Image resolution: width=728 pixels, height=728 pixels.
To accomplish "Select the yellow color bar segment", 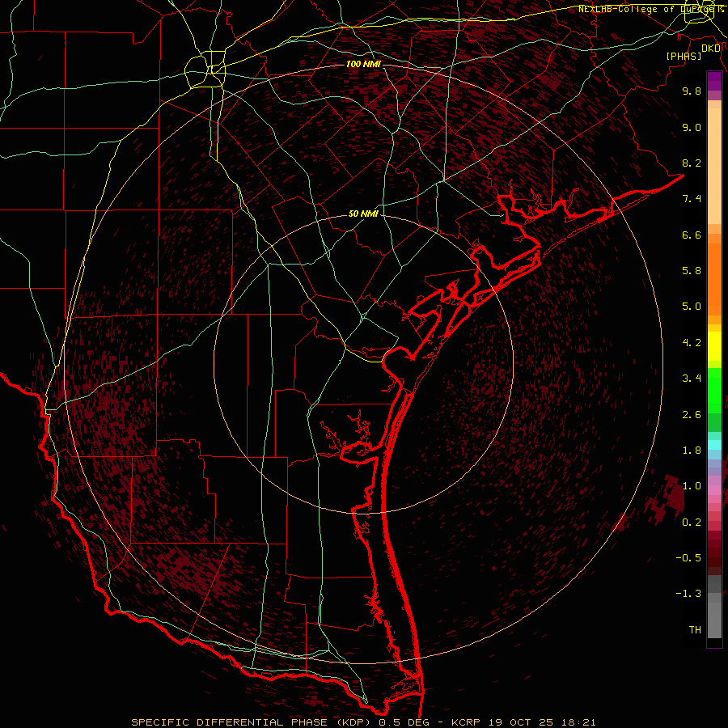I will (714, 346).
